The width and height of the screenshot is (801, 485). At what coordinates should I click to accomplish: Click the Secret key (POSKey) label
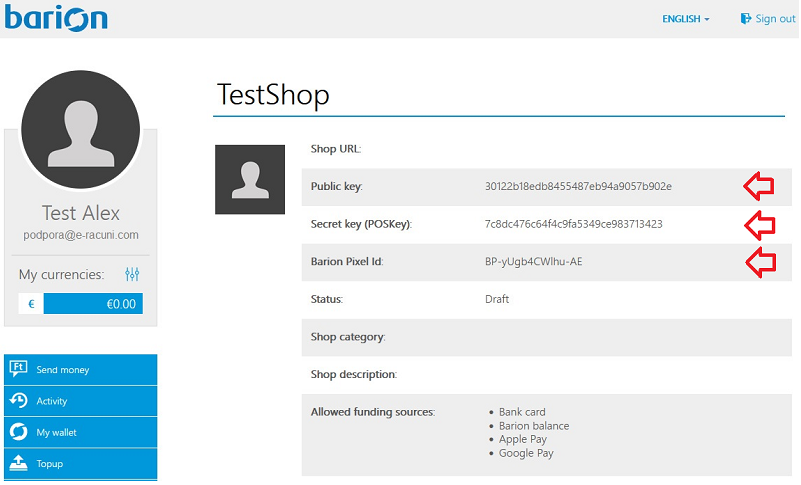tap(361, 224)
